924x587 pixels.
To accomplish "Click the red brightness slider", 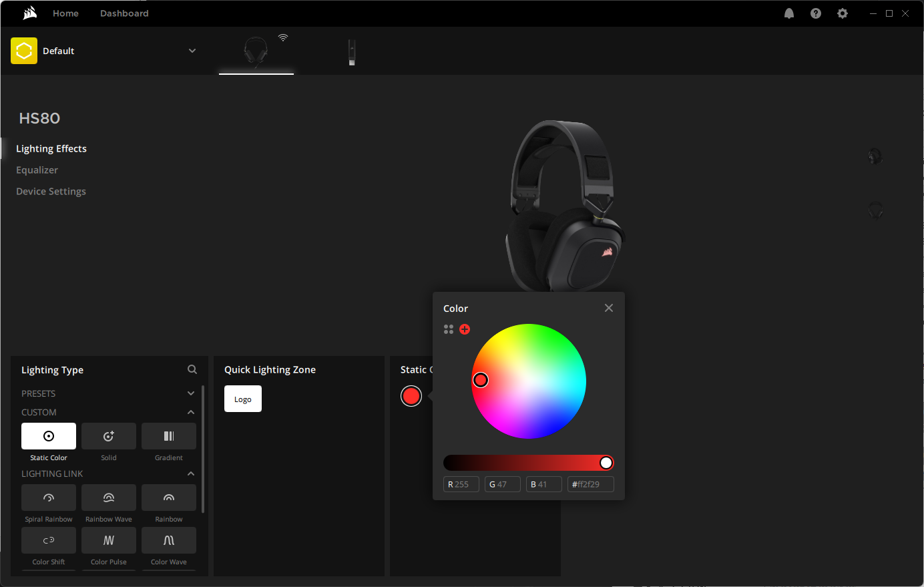I will click(x=529, y=463).
